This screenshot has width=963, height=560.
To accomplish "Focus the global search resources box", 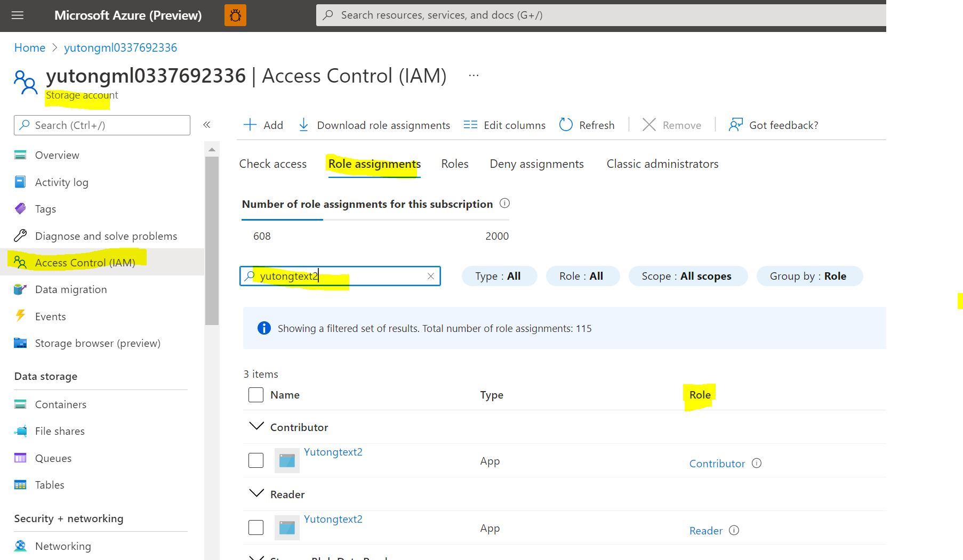I will pos(601,15).
